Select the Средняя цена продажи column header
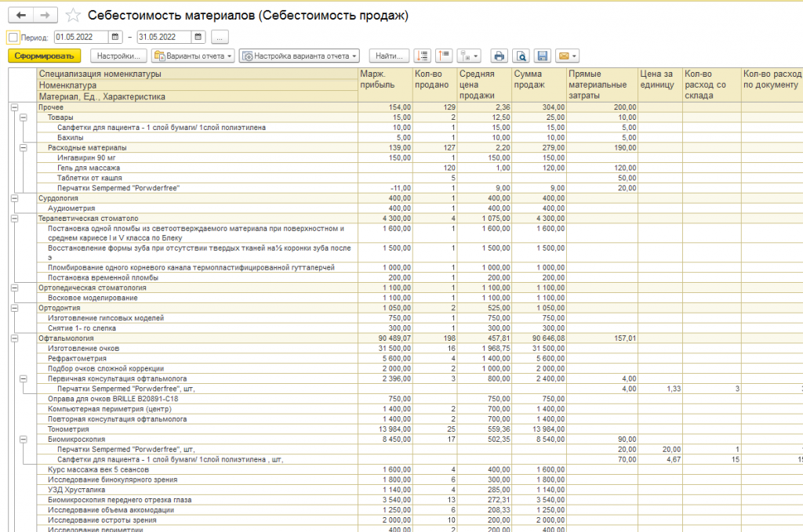The height and width of the screenshot is (532, 803). pos(485,85)
